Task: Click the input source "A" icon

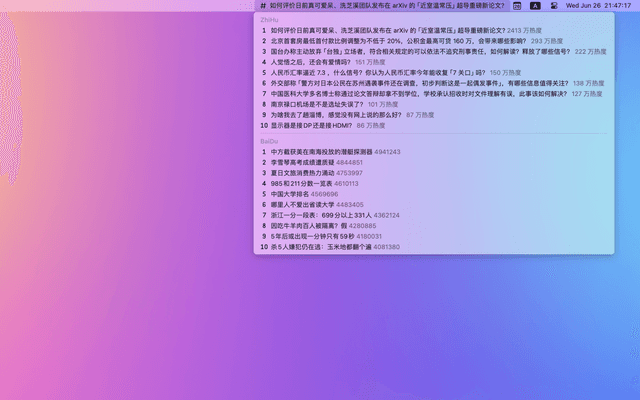Action: (535, 6)
